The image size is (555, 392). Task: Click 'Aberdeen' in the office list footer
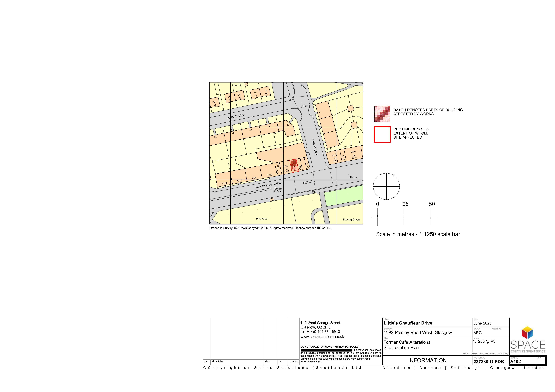click(396, 368)
